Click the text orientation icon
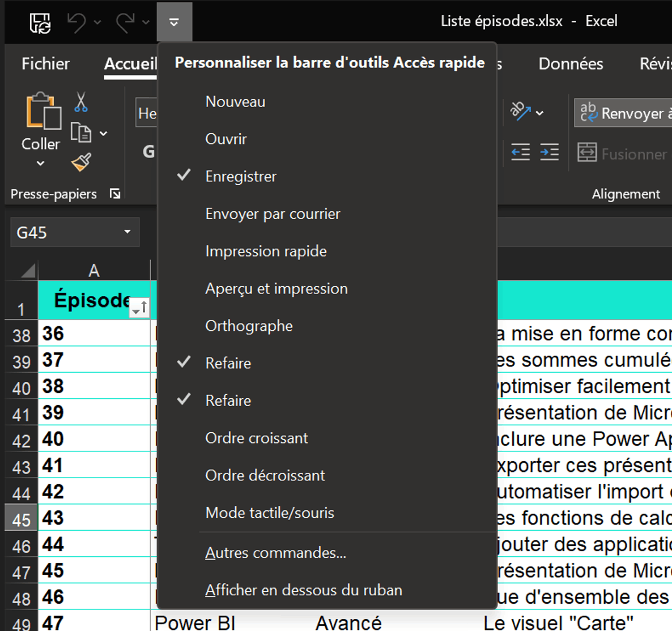The height and width of the screenshot is (631, 672). [x=520, y=111]
